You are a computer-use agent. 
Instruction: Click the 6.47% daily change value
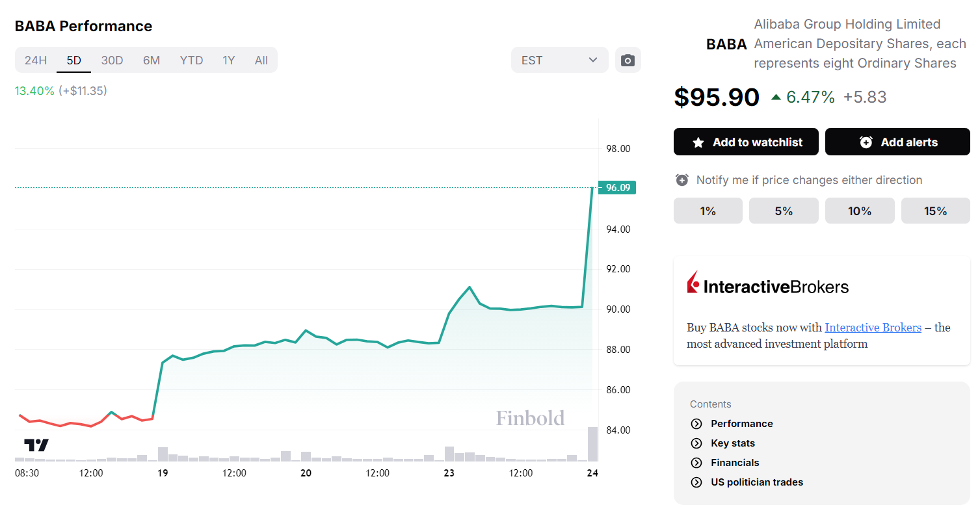click(810, 97)
